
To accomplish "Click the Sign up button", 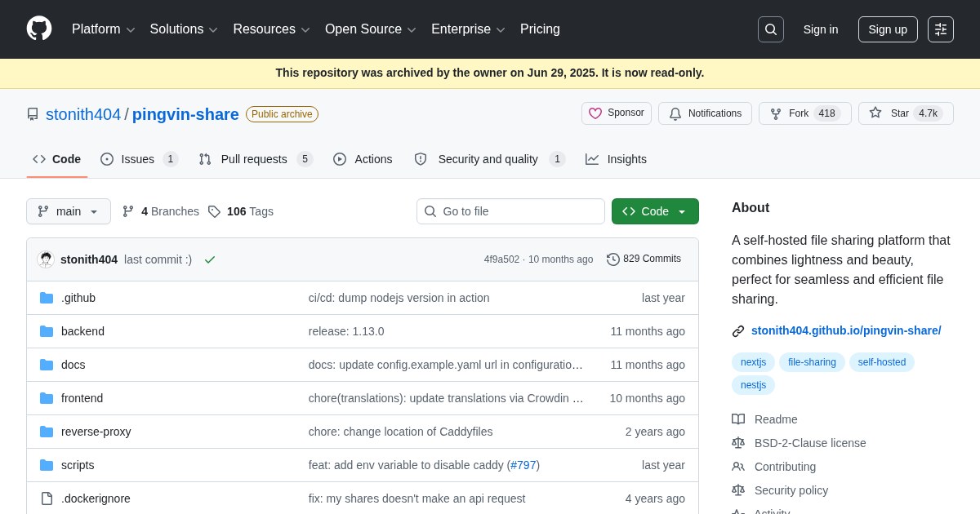I will point(888,29).
